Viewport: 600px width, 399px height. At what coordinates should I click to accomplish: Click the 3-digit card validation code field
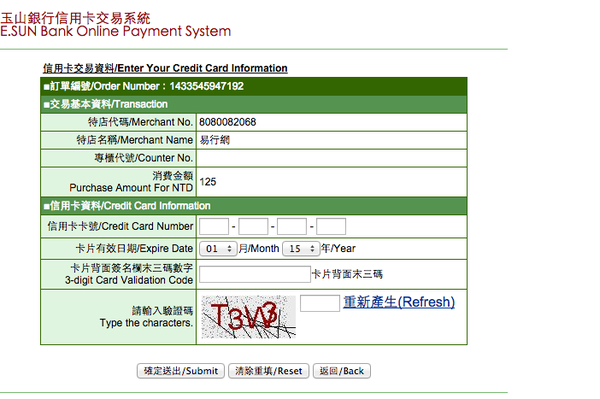[x=254, y=274]
